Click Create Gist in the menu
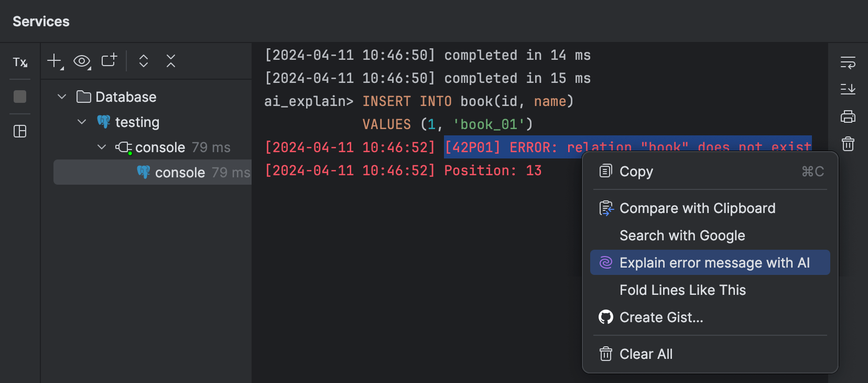Screen dimensions: 868x383 point(661,317)
